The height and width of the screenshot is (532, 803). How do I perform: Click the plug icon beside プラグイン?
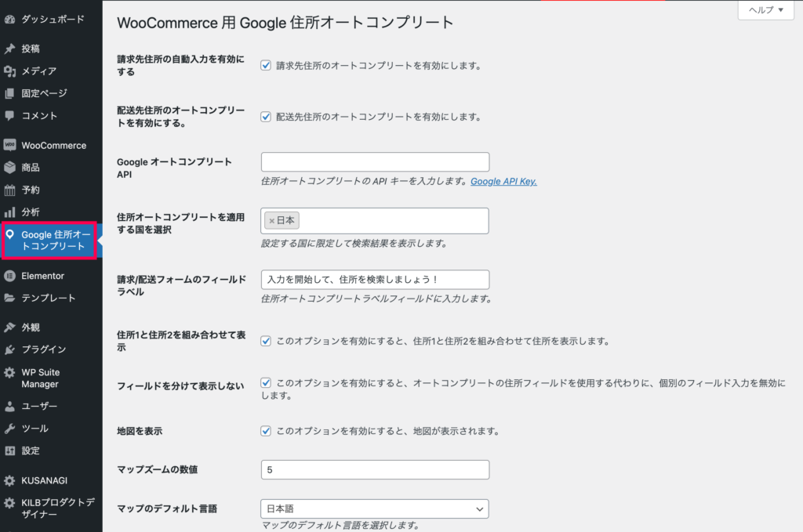pyautogui.click(x=9, y=349)
